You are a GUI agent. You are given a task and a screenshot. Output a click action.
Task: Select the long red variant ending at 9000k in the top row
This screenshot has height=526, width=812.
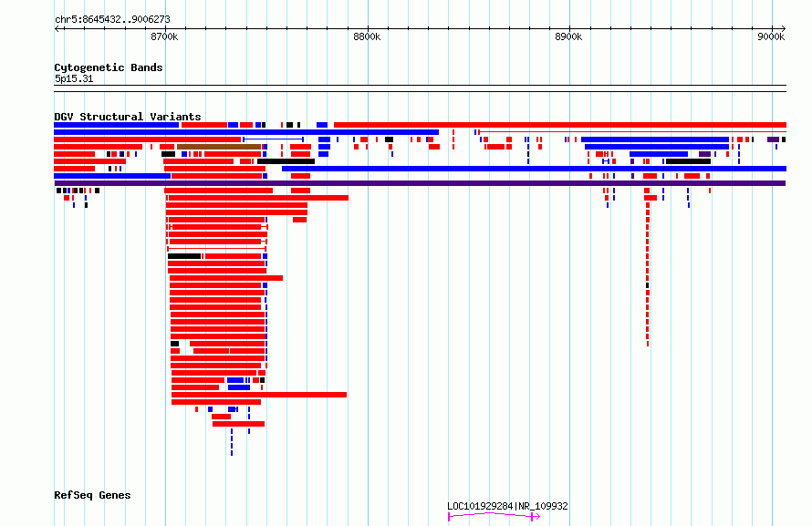[x=560, y=125]
